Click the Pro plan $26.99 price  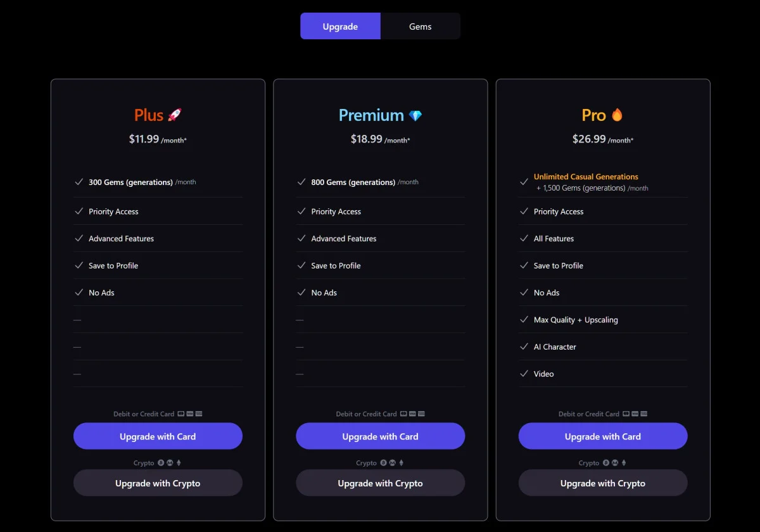coord(589,139)
